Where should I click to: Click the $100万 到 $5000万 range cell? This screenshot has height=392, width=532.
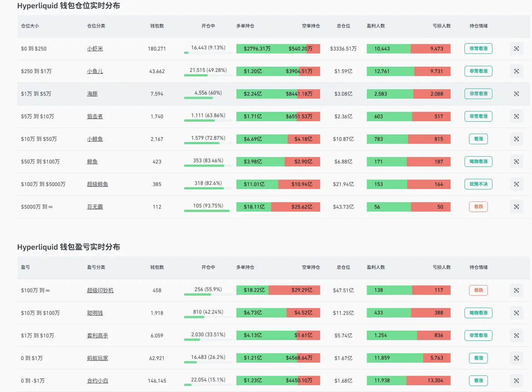coord(43,184)
